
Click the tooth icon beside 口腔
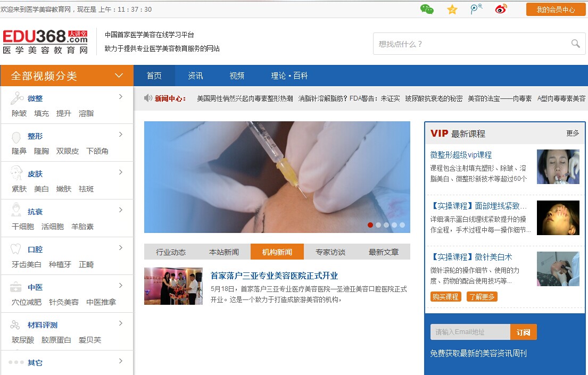click(x=16, y=249)
